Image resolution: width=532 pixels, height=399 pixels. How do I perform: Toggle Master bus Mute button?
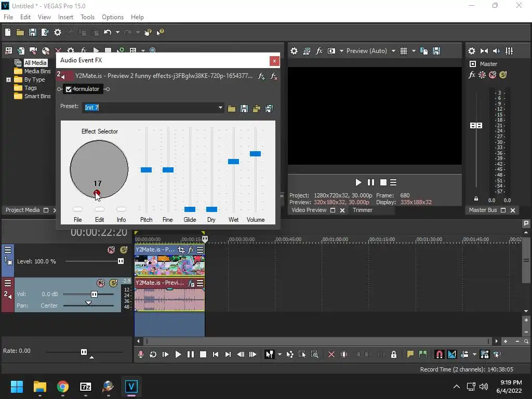click(x=493, y=75)
